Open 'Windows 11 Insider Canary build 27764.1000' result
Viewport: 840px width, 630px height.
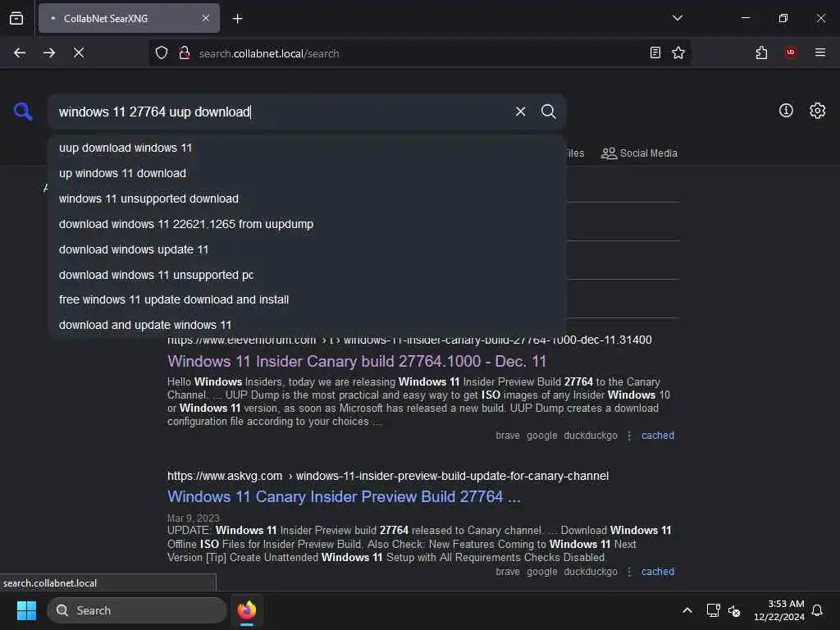click(x=357, y=361)
